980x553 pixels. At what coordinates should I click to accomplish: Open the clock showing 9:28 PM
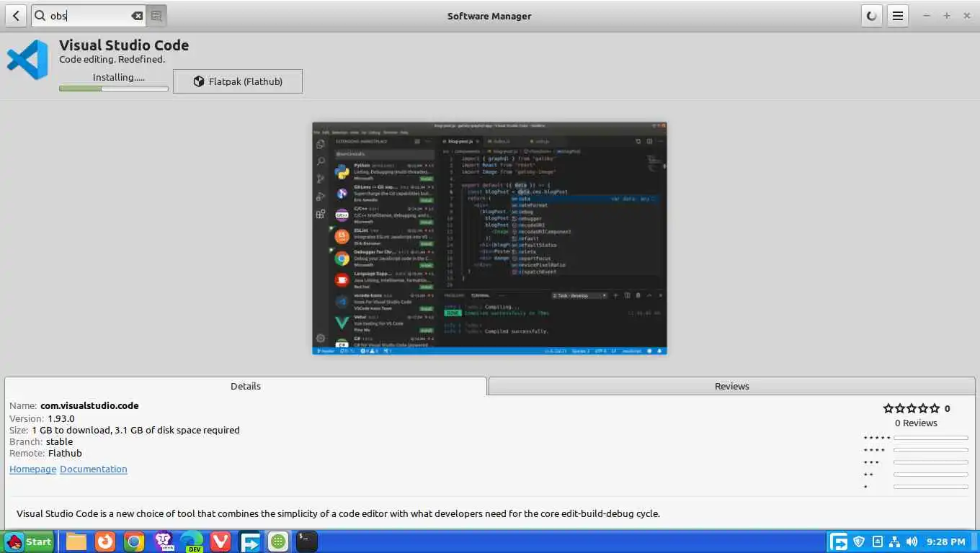tap(945, 541)
